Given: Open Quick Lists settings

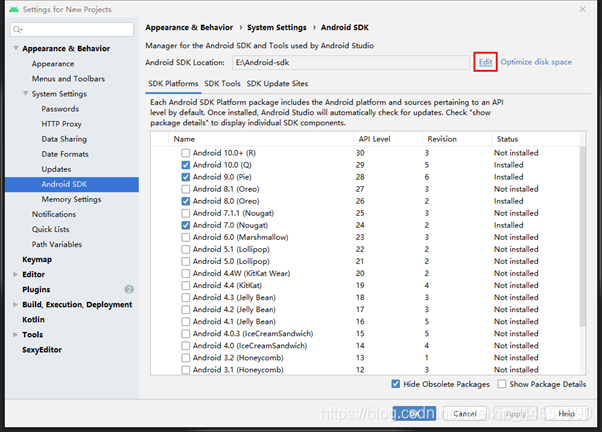Looking at the screenshot, I should coord(51,229).
